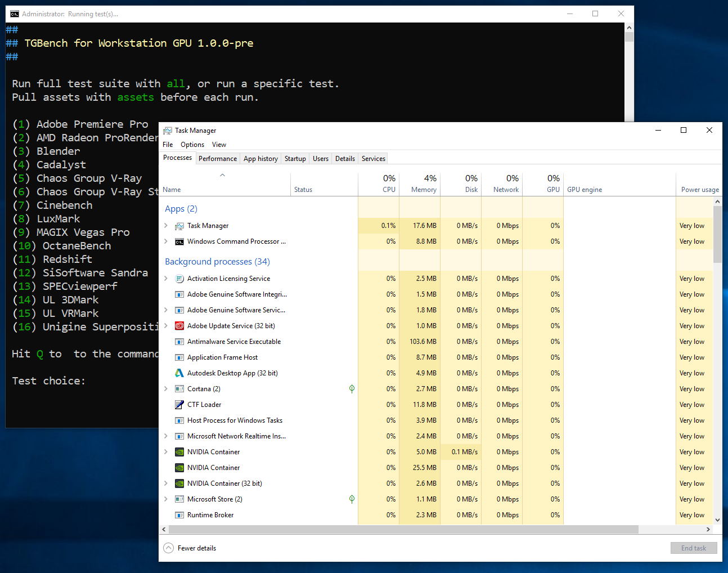
Task: Click the End task button
Action: click(x=694, y=548)
